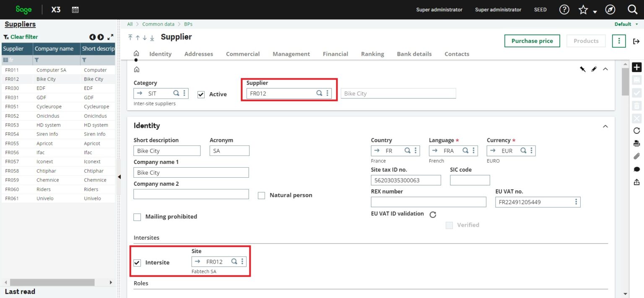
Task: Collapse the header section chevron
Action: pos(605,69)
